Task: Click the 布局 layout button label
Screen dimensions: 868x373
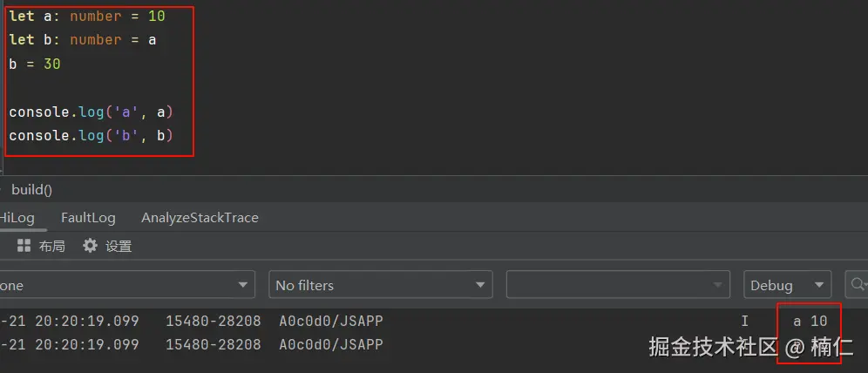Action: (x=52, y=247)
